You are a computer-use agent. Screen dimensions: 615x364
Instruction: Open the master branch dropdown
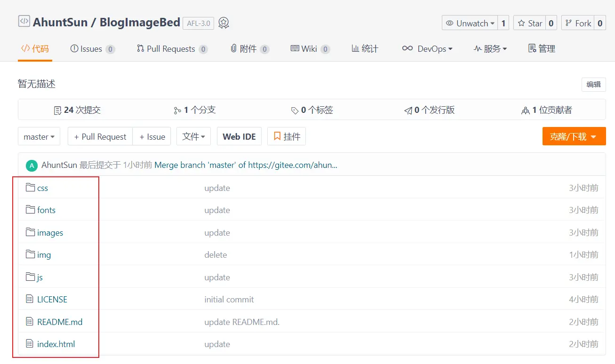[x=39, y=136]
